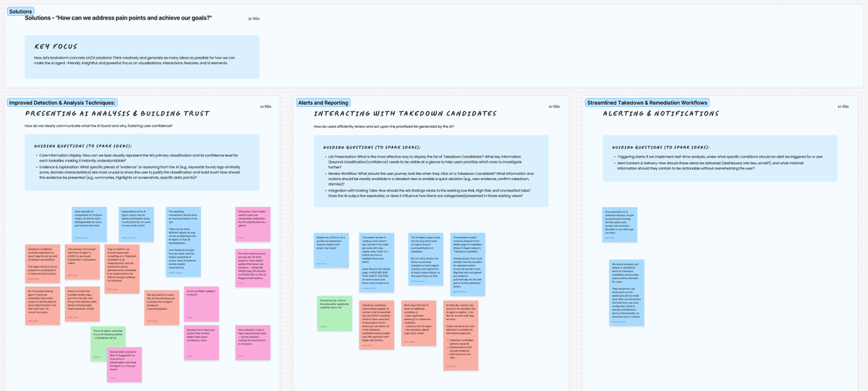Click the green sticky about AI recommendation
Screen dimensions: 868x391
tap(107, 343)
